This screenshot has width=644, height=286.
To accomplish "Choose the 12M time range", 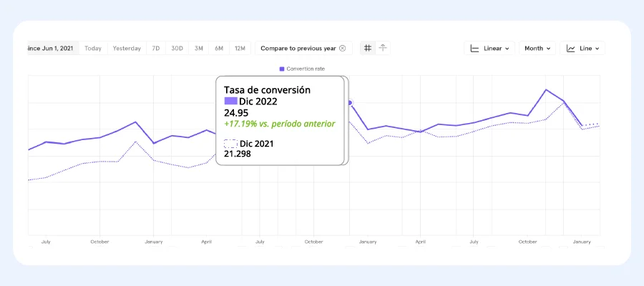I will click(x=240, y=49).
